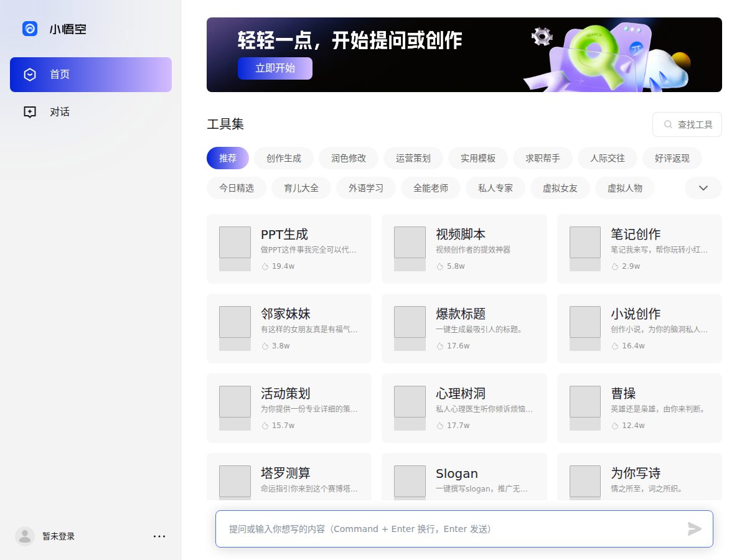Click the 小悟空 logo icon
Screen dimensions: 747x560
(x=30, y=29)
